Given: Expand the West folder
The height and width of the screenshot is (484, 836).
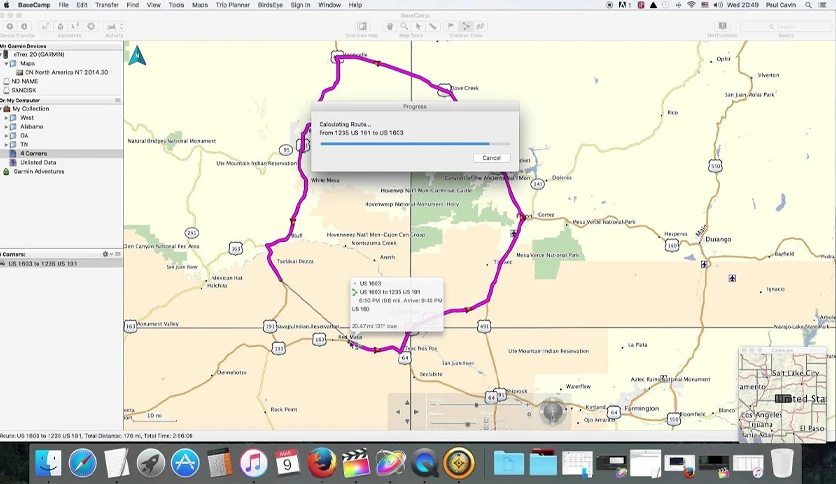Looking at the screenshot, I should pos(6,118).
